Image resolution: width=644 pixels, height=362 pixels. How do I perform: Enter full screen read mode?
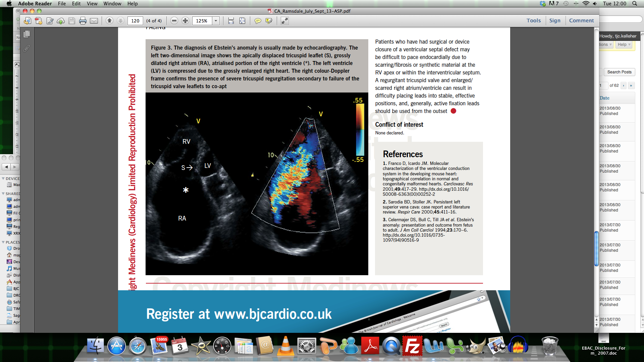(285, 21)
